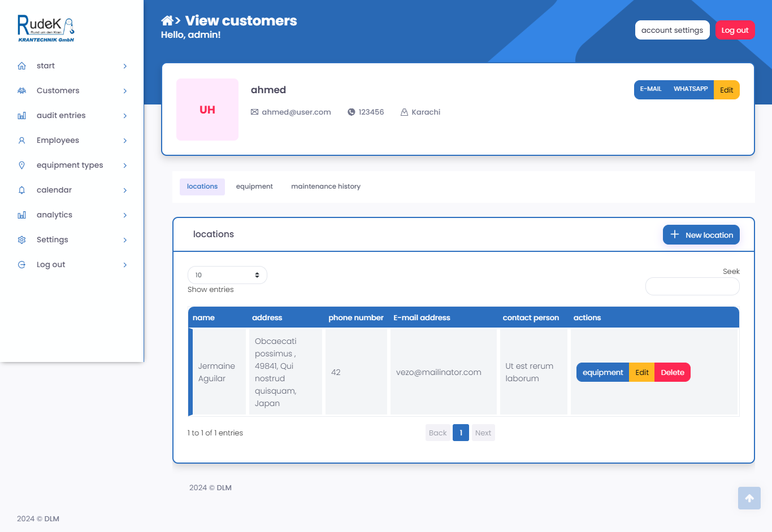Sort table by name column header
This screenshot has width=772, height=532.
204,318
